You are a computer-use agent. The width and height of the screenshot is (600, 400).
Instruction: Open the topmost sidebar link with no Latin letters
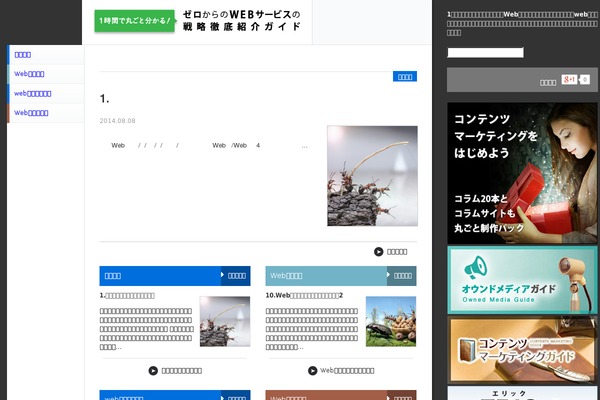coord(23,55)
